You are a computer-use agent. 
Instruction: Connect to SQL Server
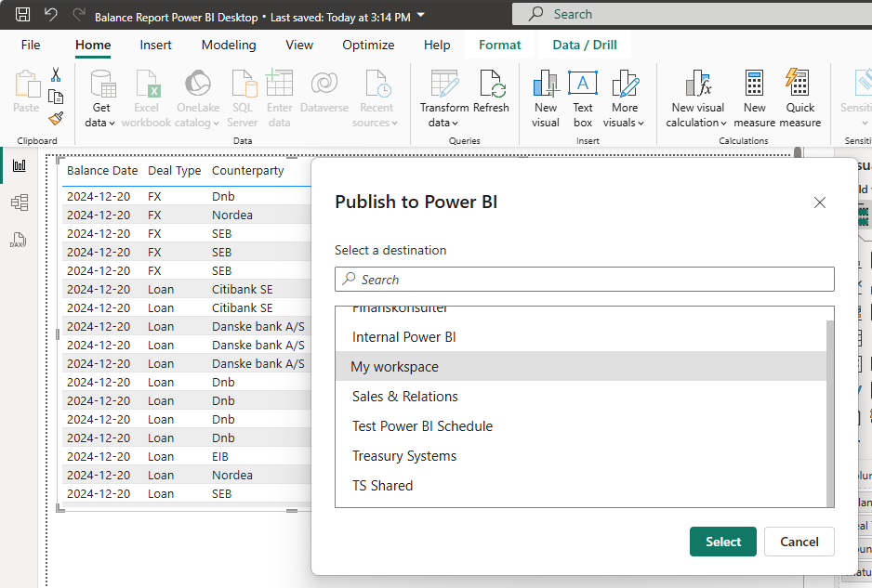tap(243, 98)
